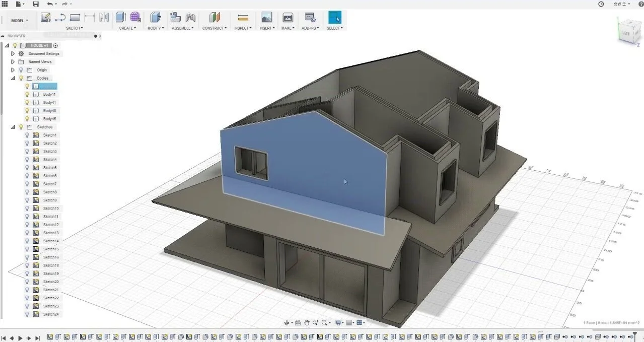Open the Viewports dropdown
Viewport: 644px width, 342px height.
pyautogui.click(x=361, y=322)
